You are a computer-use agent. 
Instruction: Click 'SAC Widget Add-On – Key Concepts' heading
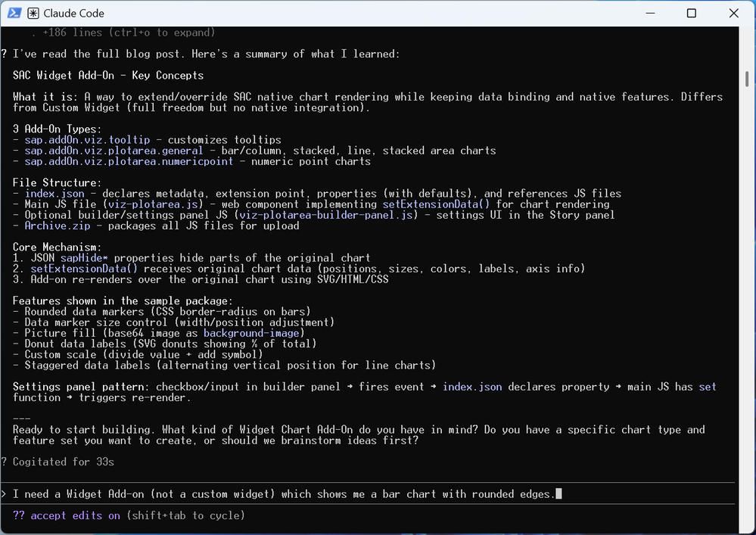click(108, 75)
